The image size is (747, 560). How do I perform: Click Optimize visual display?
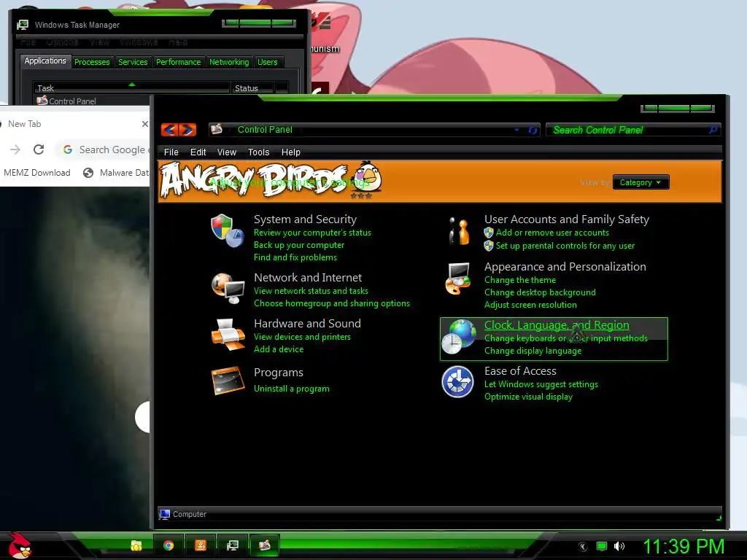click(528, 397)
